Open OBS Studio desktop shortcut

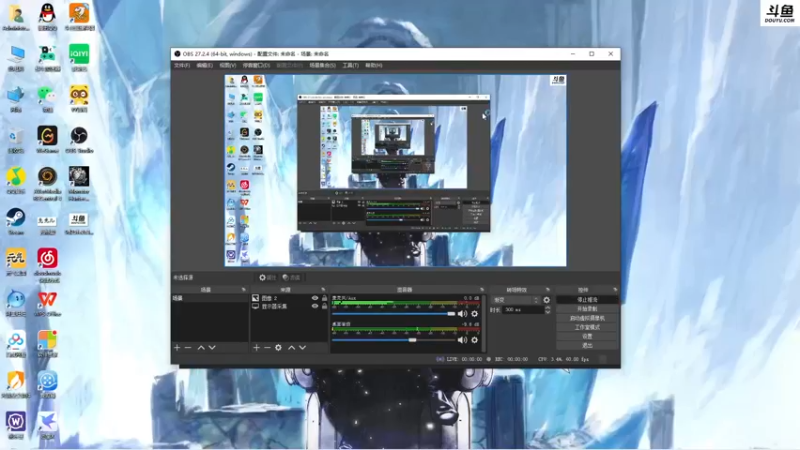pos(79,140)
